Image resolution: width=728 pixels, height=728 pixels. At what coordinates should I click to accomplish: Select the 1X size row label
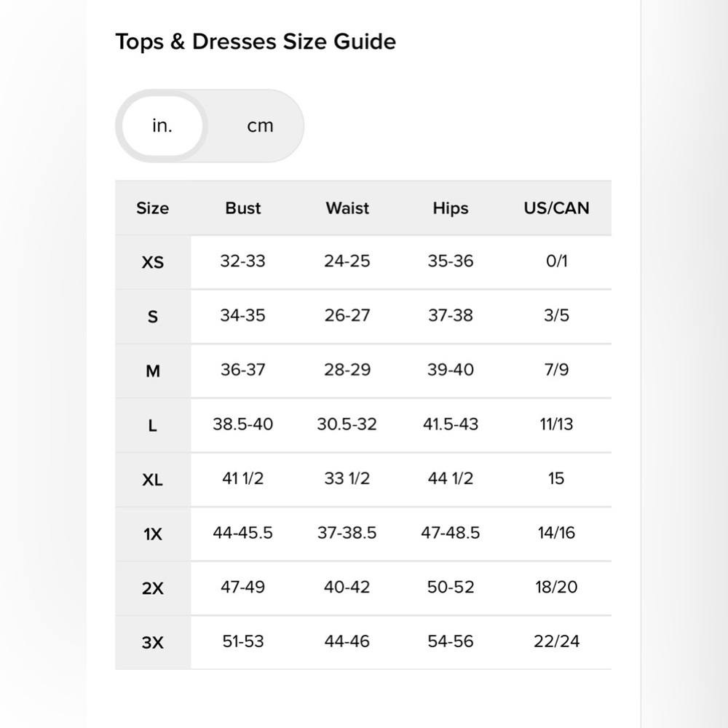(x=153, y=534)
